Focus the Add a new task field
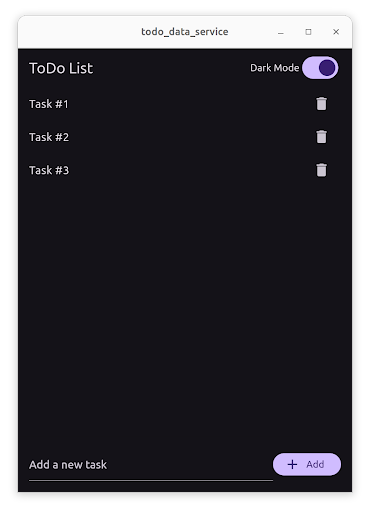 pos(151,464)
